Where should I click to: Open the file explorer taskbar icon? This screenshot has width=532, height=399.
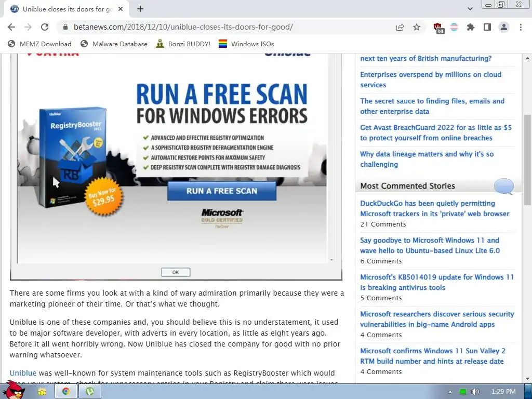pyautogui.click(x=42, y=392)
